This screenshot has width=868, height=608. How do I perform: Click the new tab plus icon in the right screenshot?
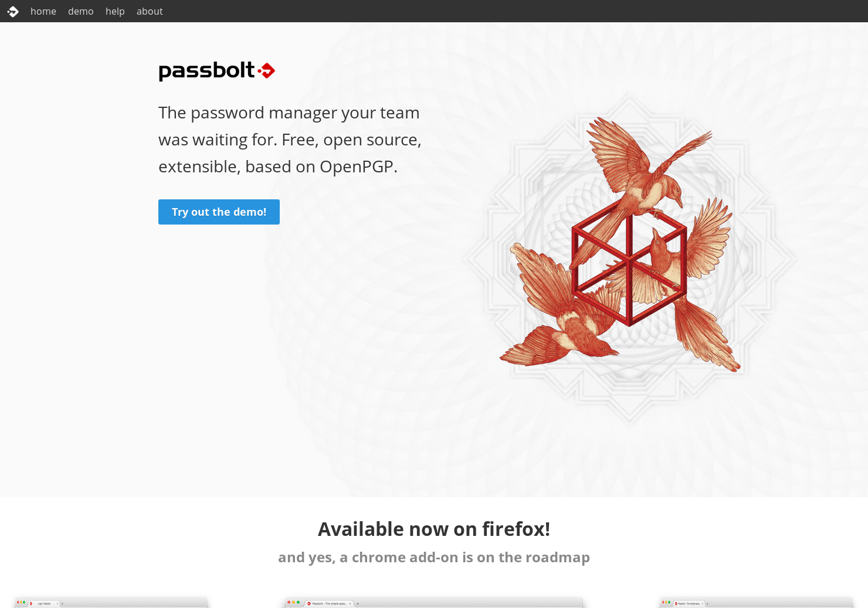coord(707,603)
